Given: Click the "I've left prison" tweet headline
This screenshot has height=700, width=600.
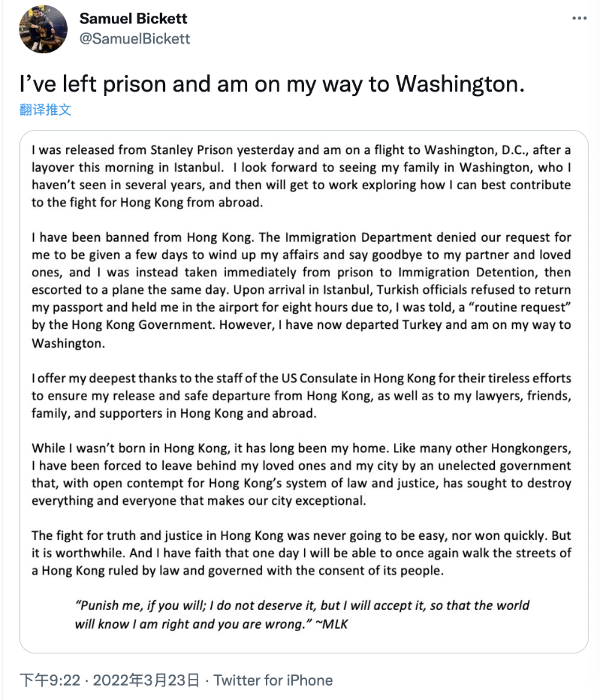Looking at the screenshot, I should (x=272, y=83).
